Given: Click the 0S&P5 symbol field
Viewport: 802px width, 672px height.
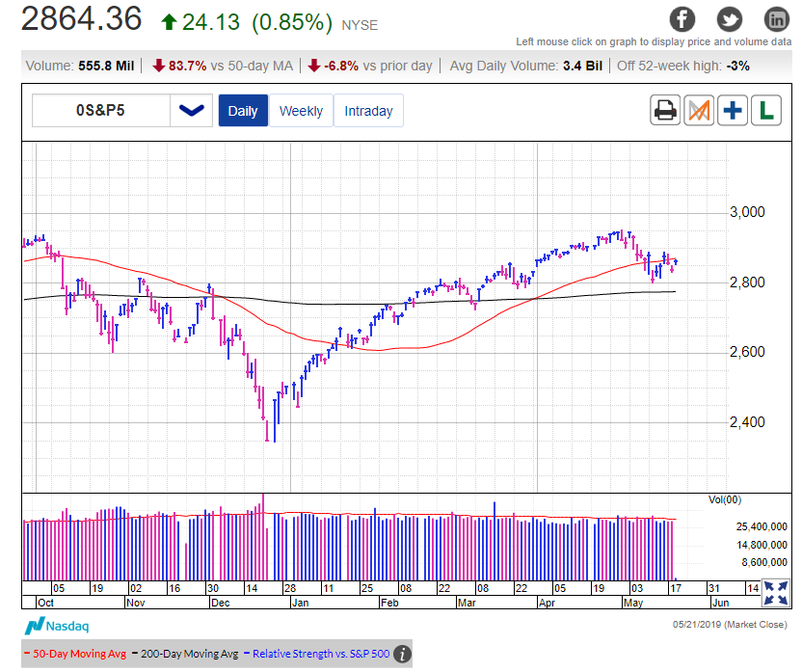Looking at the screenshot, I should (x=101, y=111).
